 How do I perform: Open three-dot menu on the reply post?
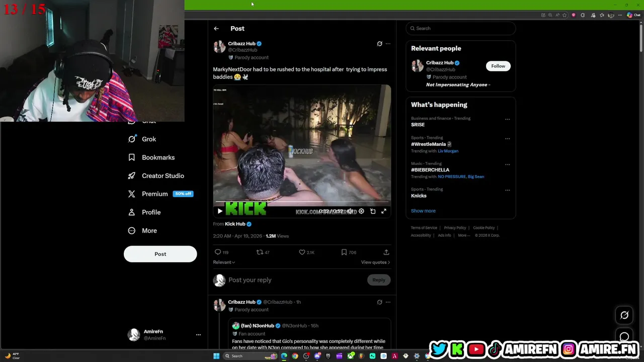point(388,302)
